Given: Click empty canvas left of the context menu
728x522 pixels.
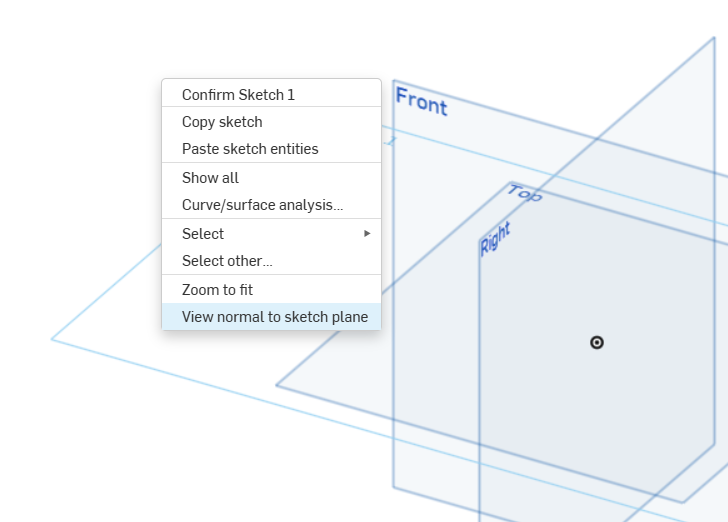Looking at the screenshot, I should [x=80, y=150].
